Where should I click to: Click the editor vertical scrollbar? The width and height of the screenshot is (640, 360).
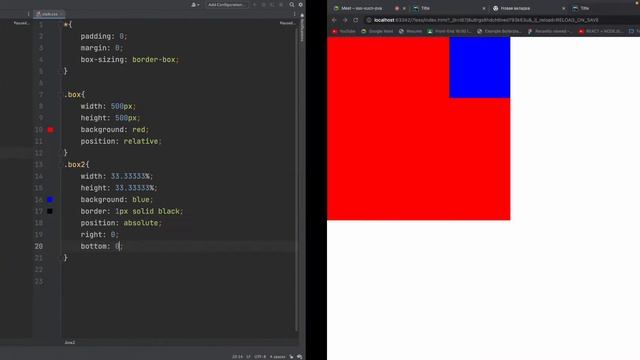click(x=297, y=180)
